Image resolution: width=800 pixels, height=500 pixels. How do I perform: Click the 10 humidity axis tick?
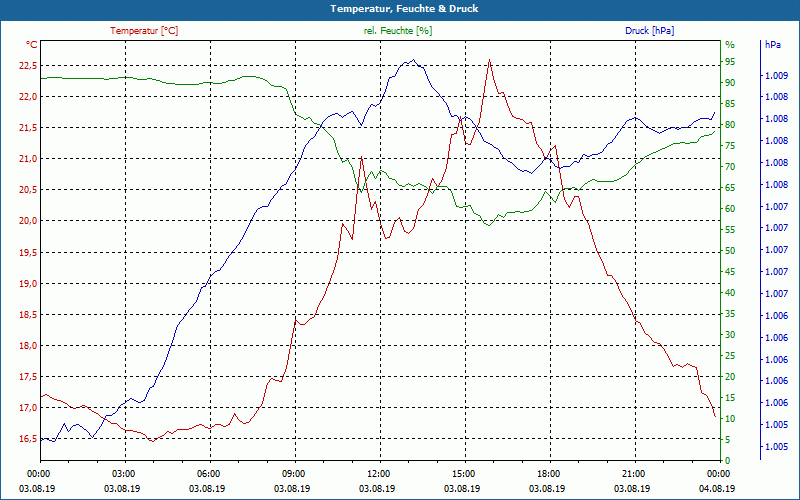730,419
